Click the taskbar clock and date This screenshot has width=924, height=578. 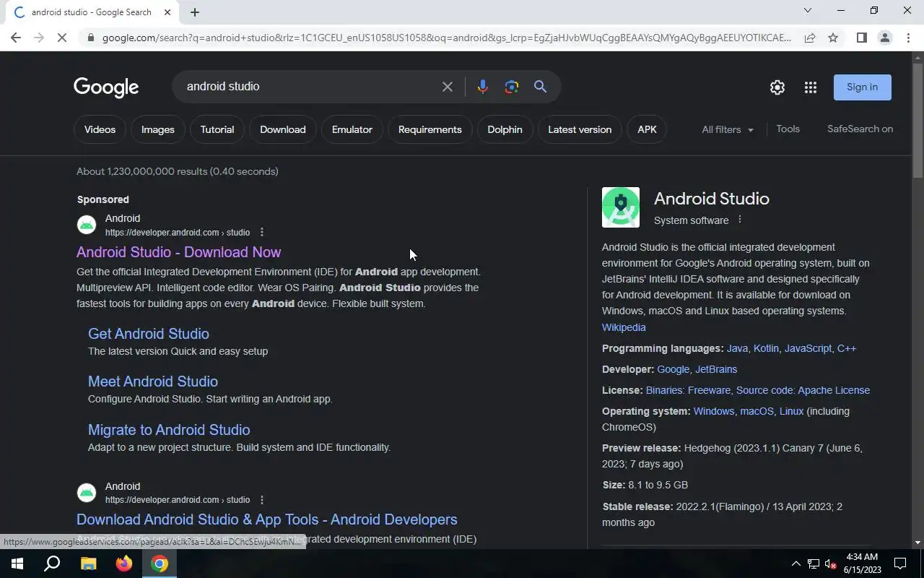pyautogui.click(x=862, y=564)
